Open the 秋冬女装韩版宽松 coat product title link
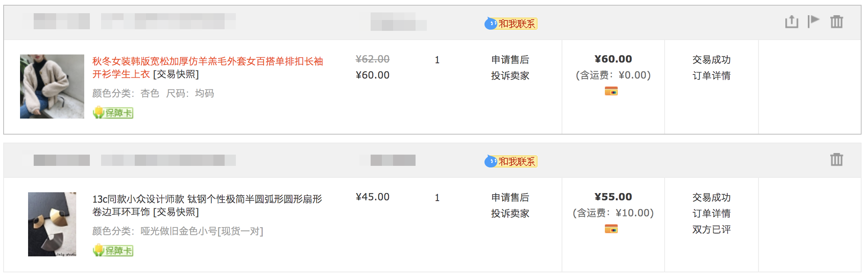Screen dimensions: 868x278 (207, 61)
